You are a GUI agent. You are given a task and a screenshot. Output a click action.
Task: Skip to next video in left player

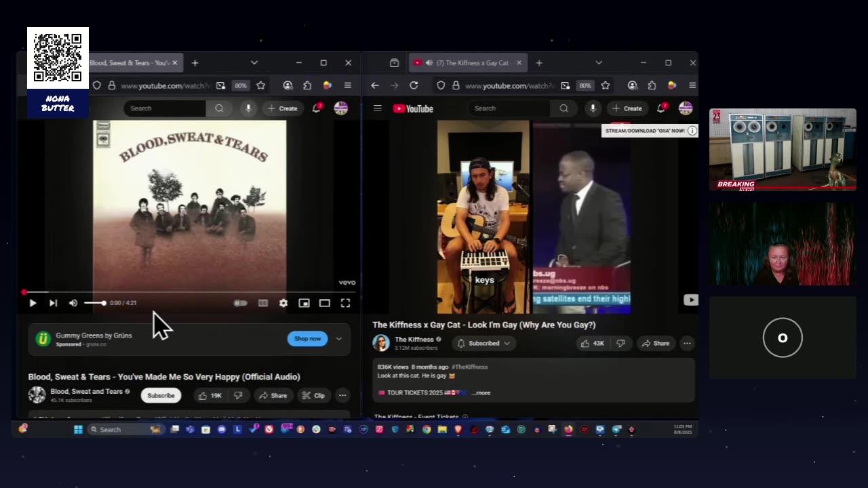pyautogui.click(x=53, y=303)
